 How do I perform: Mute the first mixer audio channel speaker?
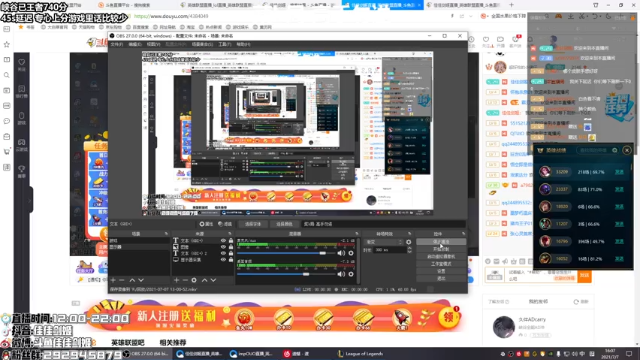tap(341, 253)
